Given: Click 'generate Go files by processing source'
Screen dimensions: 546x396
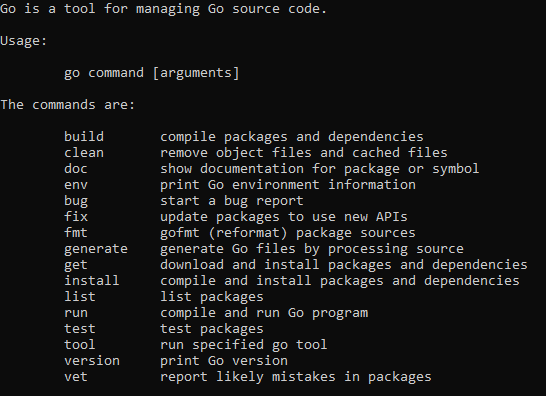Looking at the screenshot, I should [x=312, y=249].
